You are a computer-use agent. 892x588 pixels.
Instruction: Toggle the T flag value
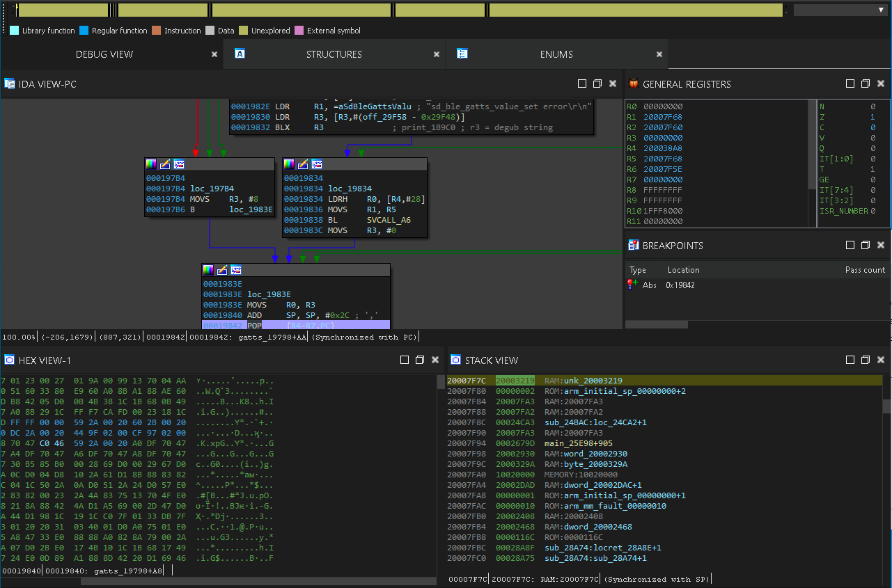pos(873,169)
